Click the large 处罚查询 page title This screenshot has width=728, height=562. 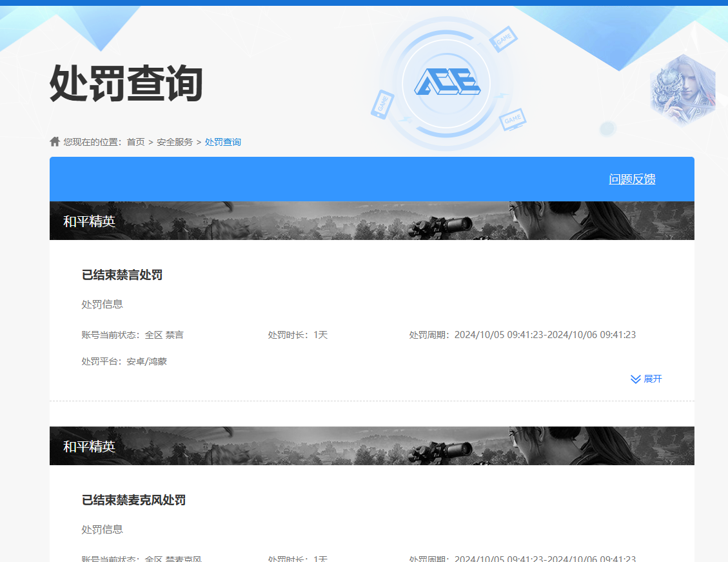(126, 83)
